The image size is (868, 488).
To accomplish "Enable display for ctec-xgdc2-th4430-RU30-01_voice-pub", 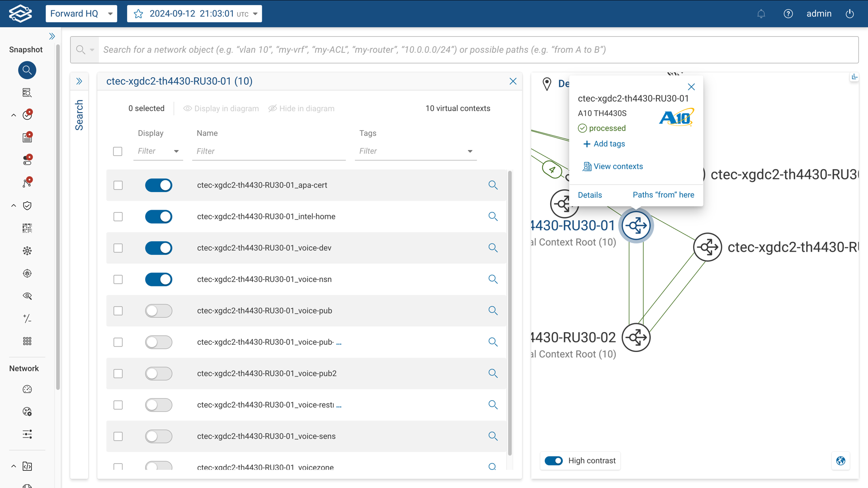I will coord(159,311).
